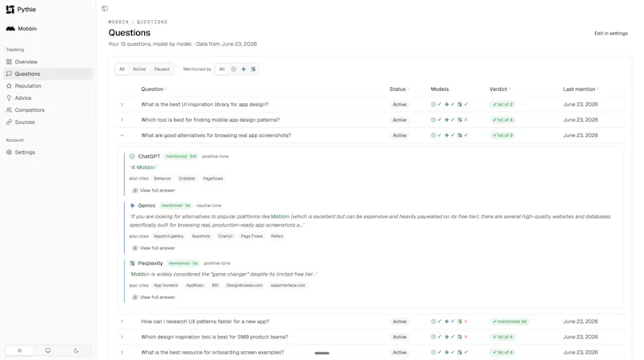
Task: Sort by the Question column header
Action: [154, 89]
